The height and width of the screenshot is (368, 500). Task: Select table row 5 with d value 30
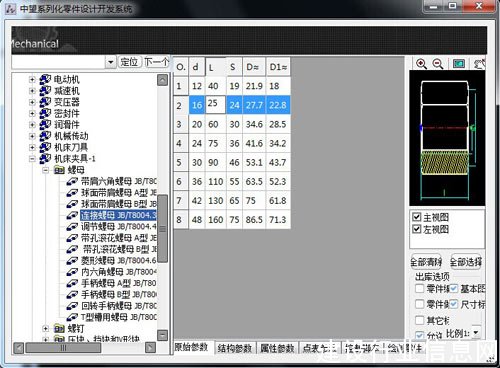232,162
